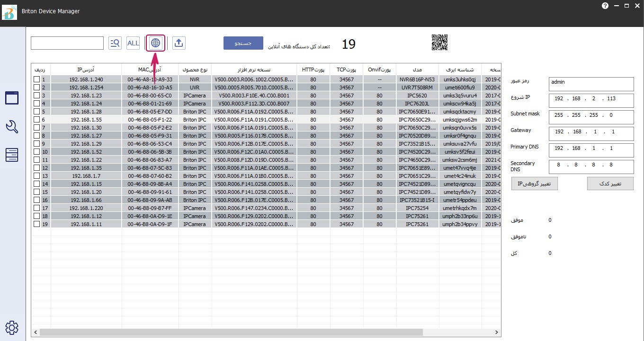Tick the checkbox for row 19
Screen dimensions: 644x341
(x=36, y=224)
